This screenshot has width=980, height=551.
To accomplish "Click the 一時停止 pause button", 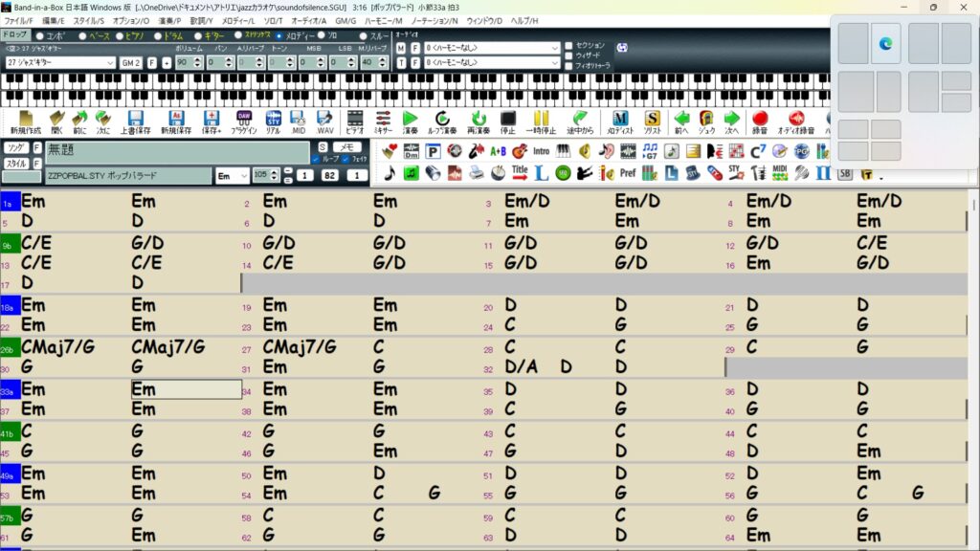I will coord(542,121).
